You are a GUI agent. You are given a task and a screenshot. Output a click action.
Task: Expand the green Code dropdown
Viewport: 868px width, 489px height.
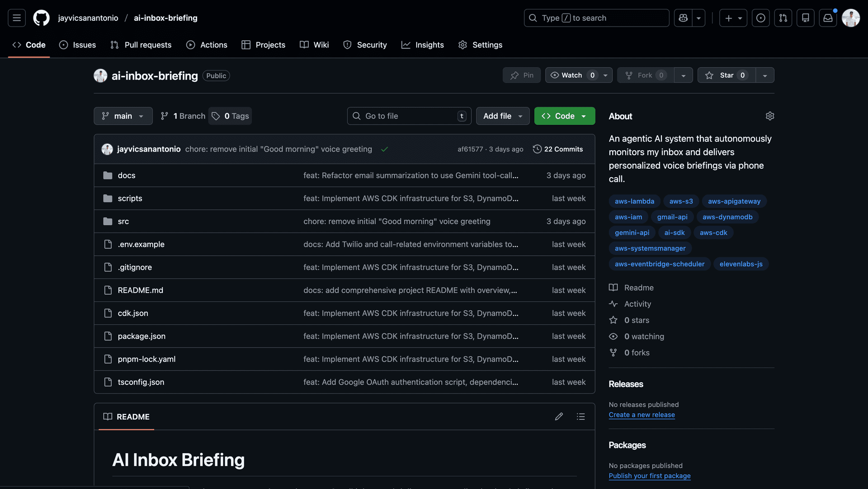point(564,116)
